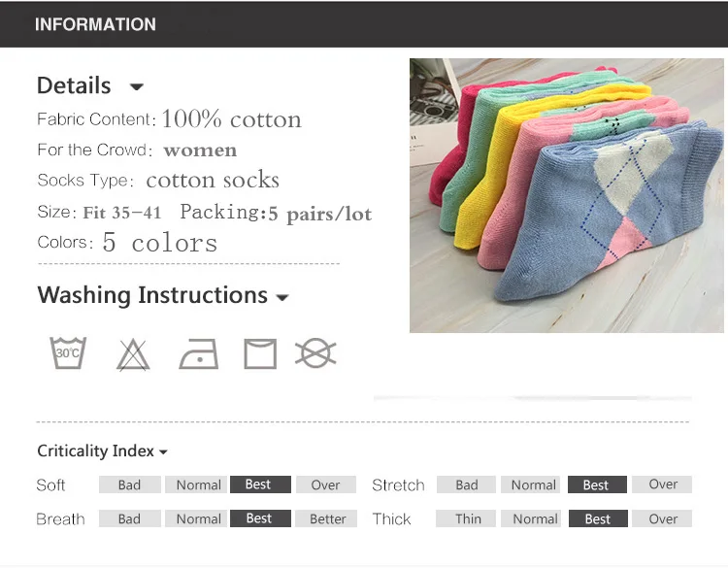
Task: Collapse the Details section arrow
Action: [137, 86]
